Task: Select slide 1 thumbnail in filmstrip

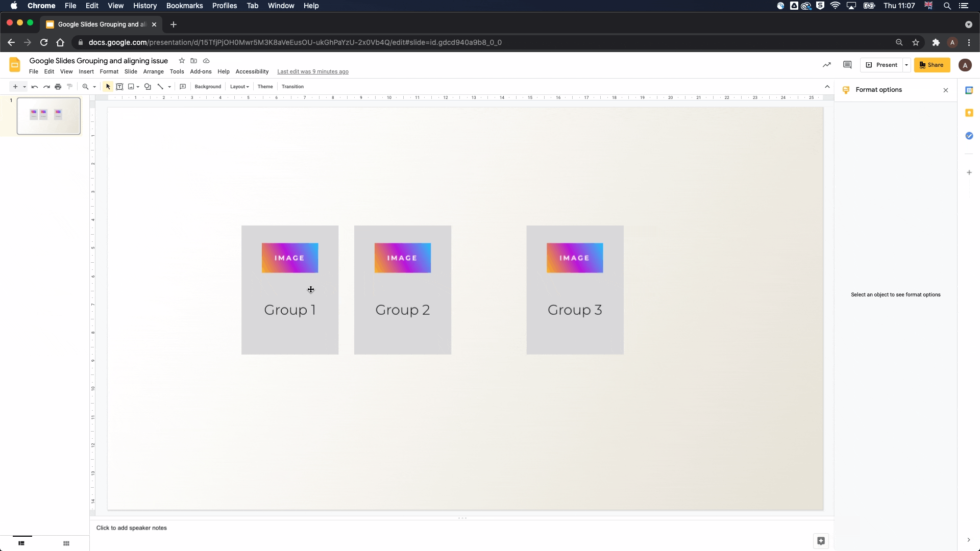Action: [48, 116]
